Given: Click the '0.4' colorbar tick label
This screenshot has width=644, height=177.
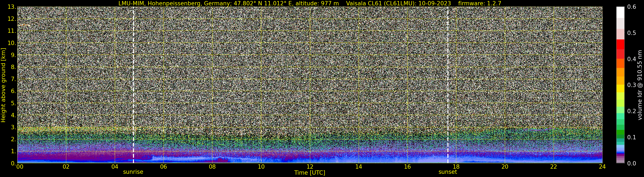Looking at the screenshot, I should [x=632, y=59].
